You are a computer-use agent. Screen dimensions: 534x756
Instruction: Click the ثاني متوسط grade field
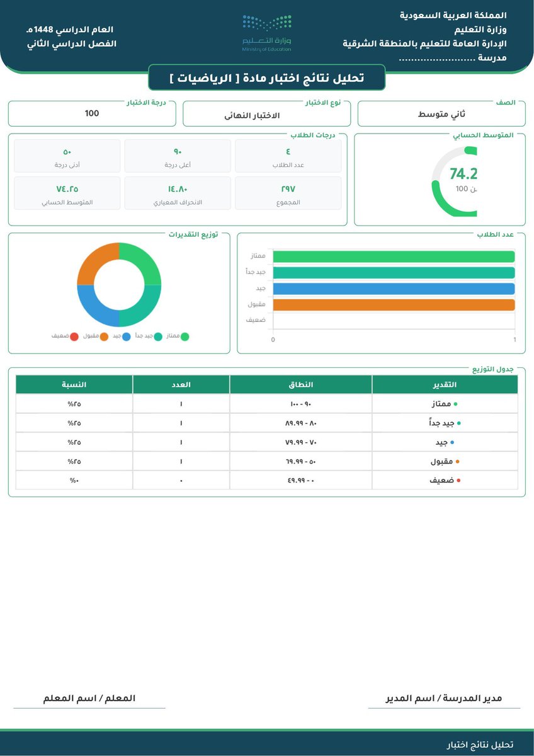point(441,114)
